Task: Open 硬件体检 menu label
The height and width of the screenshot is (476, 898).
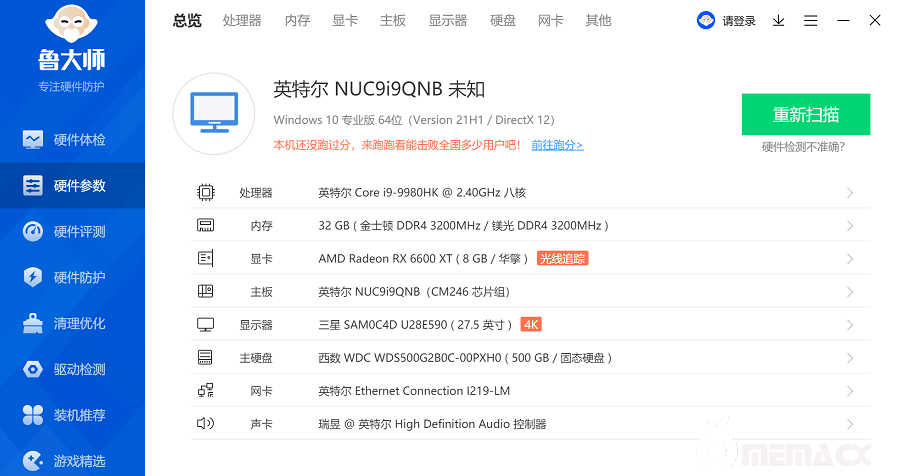Action: coord(80,140)
